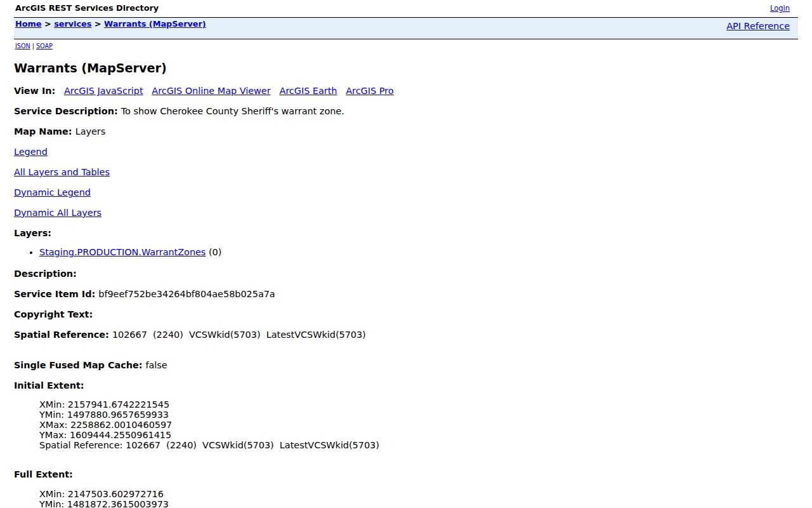Open the Dynamic Legend link
Screen dimensions: 812x508
52,192
